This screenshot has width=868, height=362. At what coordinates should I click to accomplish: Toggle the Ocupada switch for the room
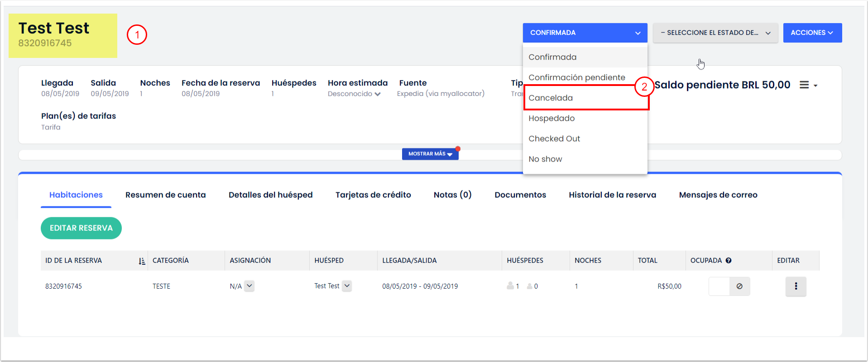tap(719, 286)
